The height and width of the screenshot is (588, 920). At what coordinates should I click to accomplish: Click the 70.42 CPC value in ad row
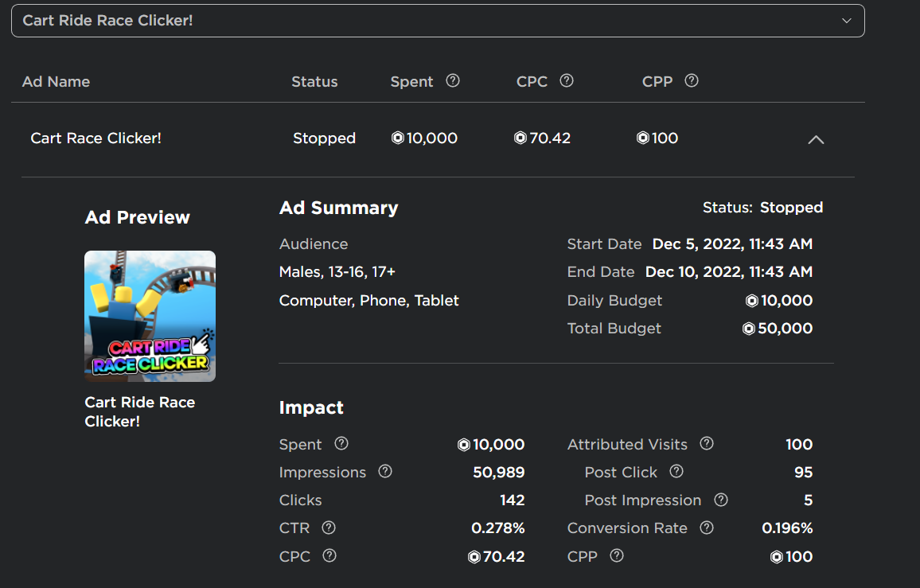(542, 138)
